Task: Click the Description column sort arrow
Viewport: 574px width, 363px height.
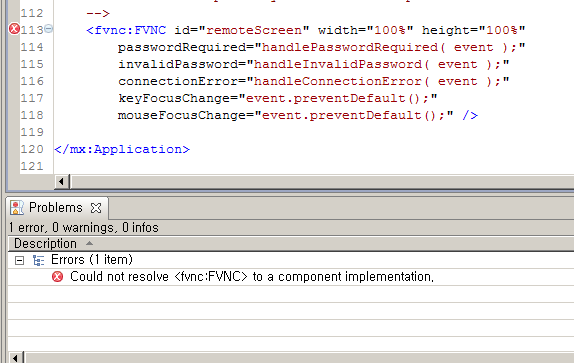Action: tap(89, 243)
